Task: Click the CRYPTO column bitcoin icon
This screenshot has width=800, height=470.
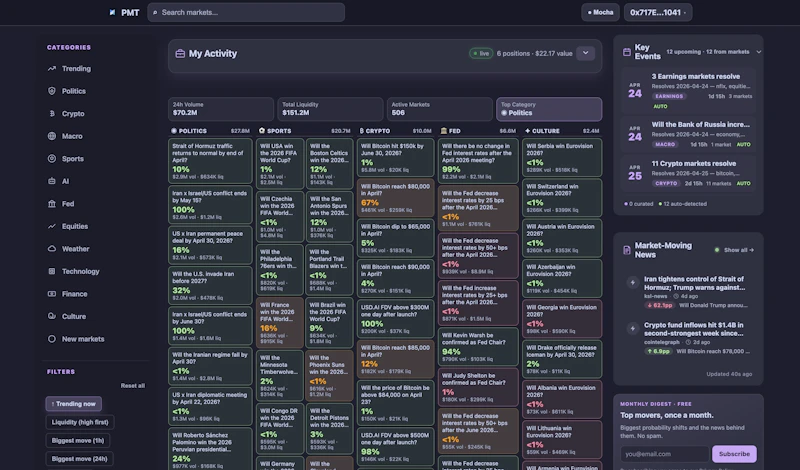Action: click(x=361, y=131)
